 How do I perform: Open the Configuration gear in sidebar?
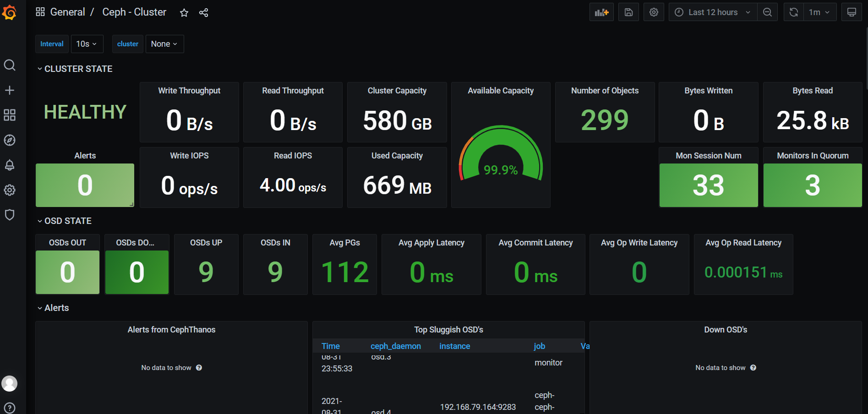(x=10, y=190)
